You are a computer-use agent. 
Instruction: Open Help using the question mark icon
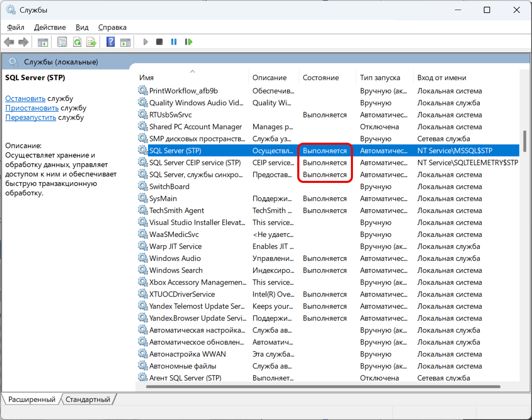[x=111, y=42]
